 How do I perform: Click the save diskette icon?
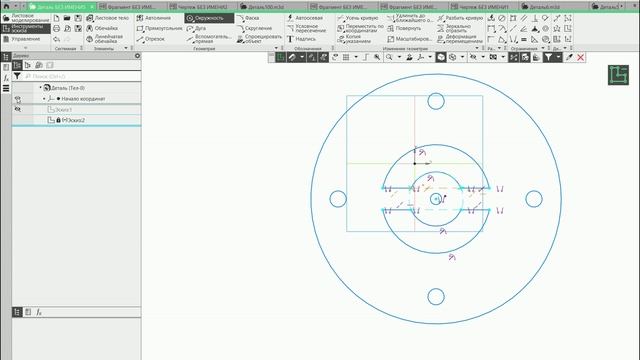tap(78, 18)
